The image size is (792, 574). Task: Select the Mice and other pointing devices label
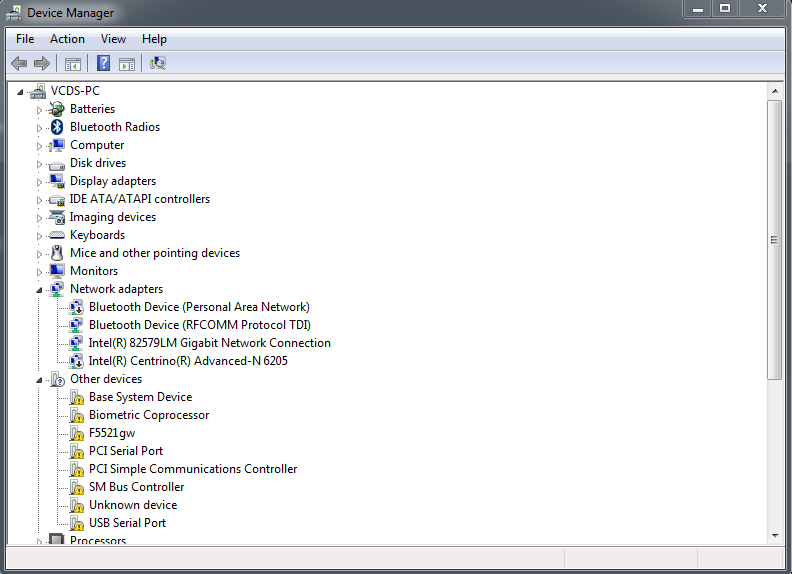[155, 253]
